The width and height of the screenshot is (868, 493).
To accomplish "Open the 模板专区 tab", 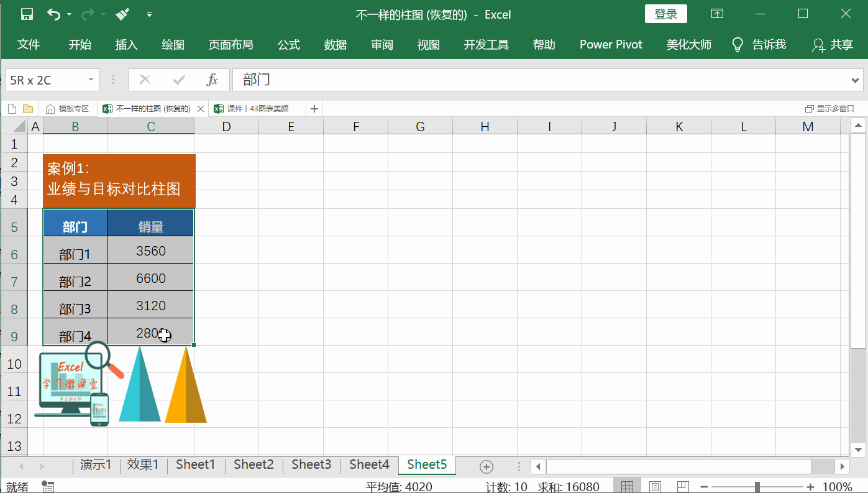I will [x=68, y=109].
